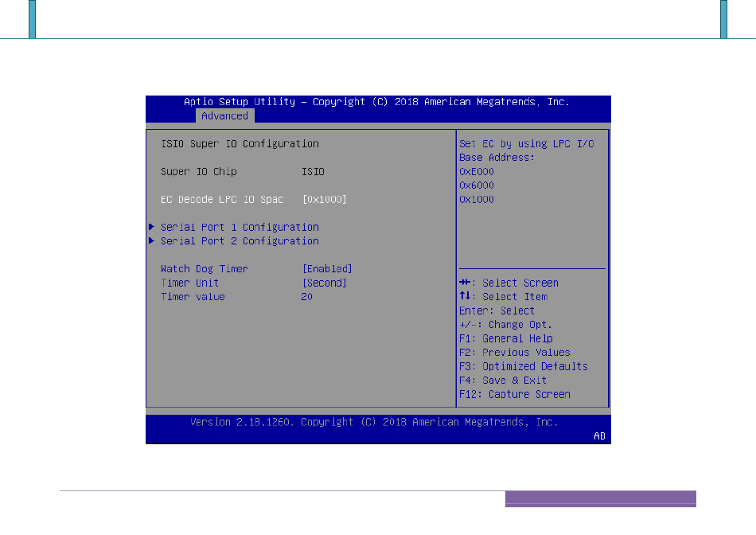Toggle the Watch Dog Timer [Enabled] value
756x535 pixels.
point(326,269)
